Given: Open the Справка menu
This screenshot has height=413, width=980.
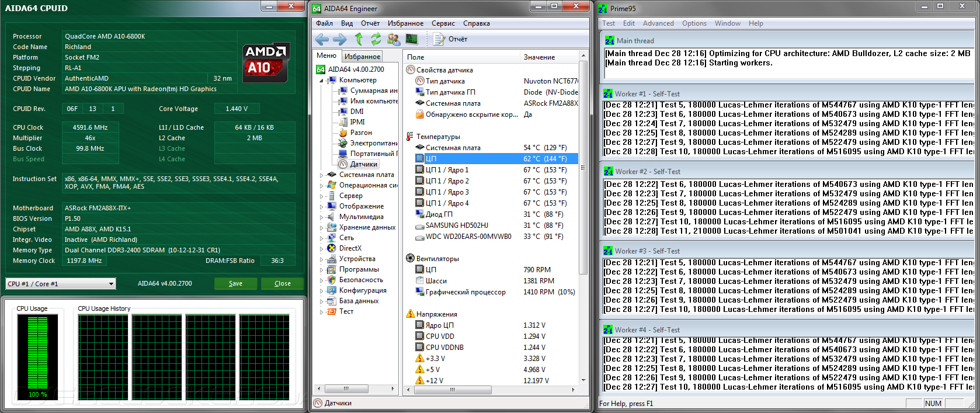Looking at the screenshot, I should (477, 23).
